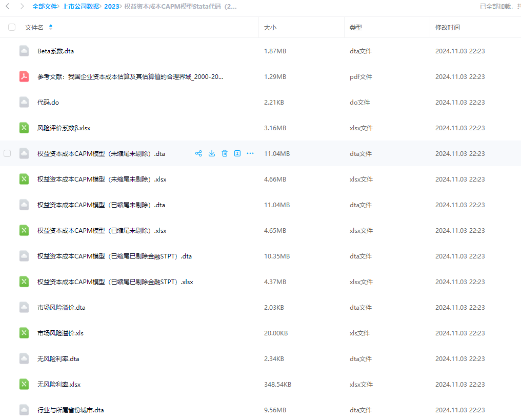Click the xls文件 type cell
The image size is (521, 420).
coord(359,333)
